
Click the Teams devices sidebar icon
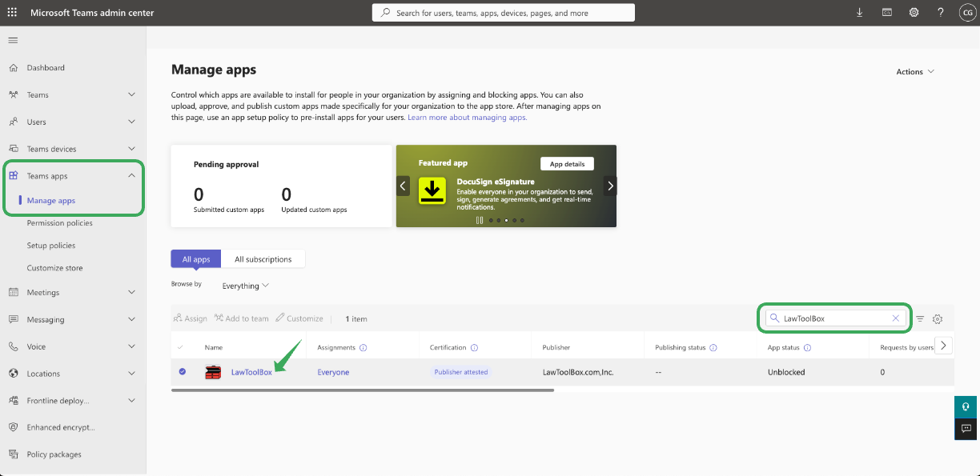(x=13, y=149)
